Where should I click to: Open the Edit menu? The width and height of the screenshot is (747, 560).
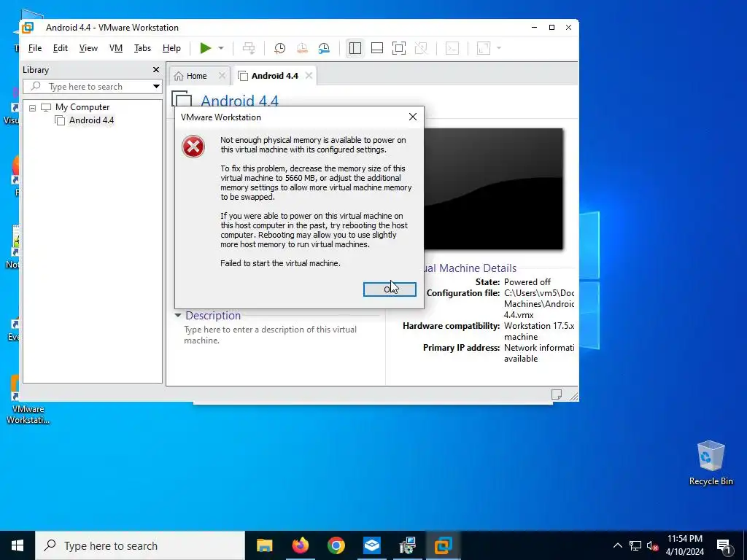point(61,48)
